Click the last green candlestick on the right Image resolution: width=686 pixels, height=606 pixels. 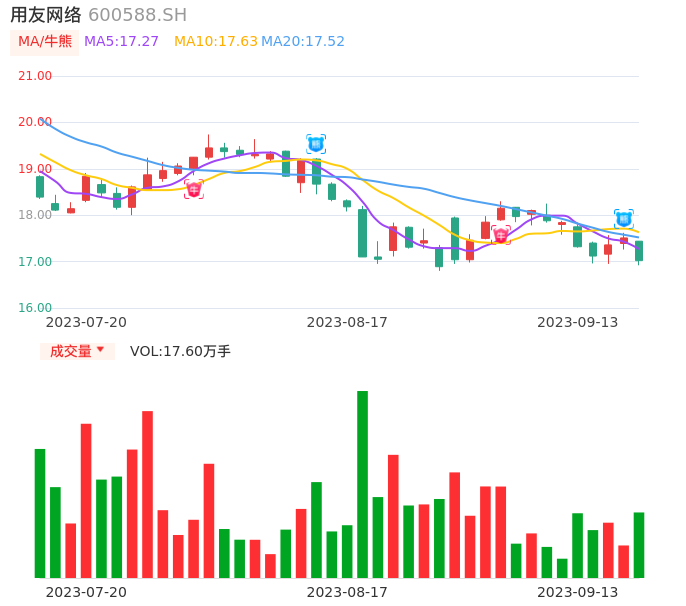[x=639, y=251]
